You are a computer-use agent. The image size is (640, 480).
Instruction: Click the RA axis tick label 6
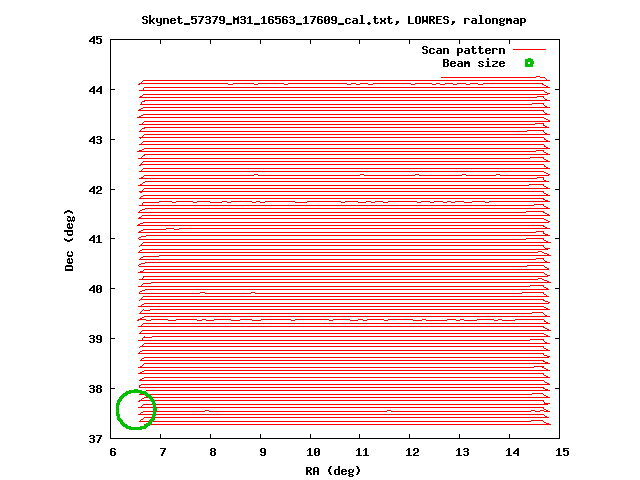113,452
